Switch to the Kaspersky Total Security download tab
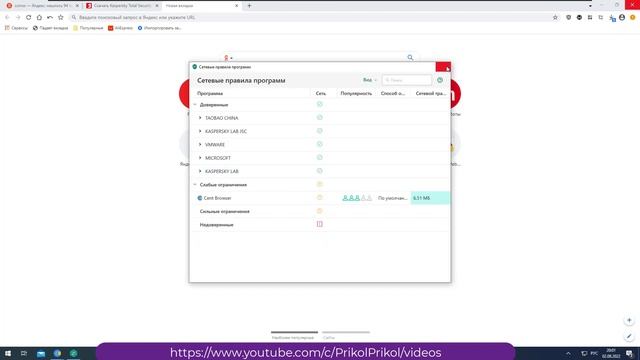The image size is (640, 360). tap(121, 6)
